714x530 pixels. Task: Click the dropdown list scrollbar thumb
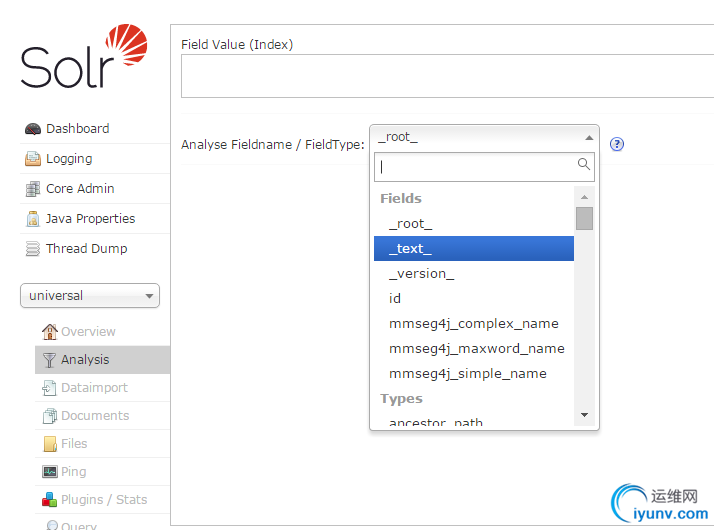(x=584, y=219)
